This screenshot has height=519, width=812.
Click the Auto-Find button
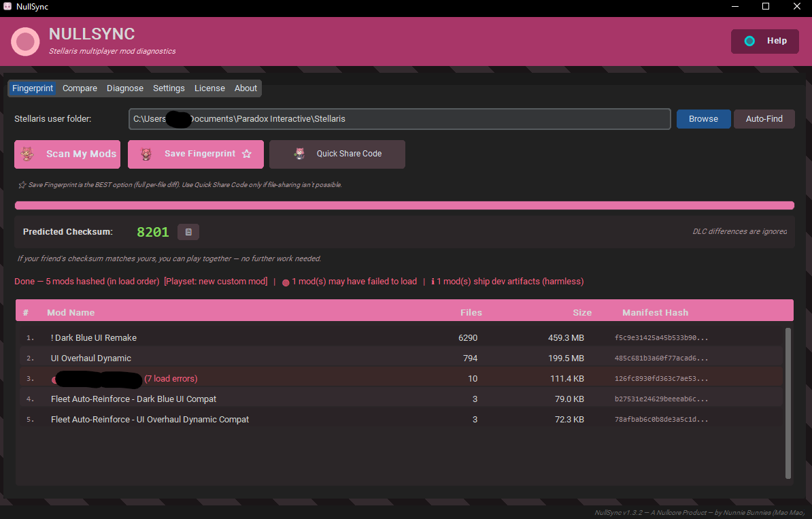pyautogui.click(x=764, y=118)
